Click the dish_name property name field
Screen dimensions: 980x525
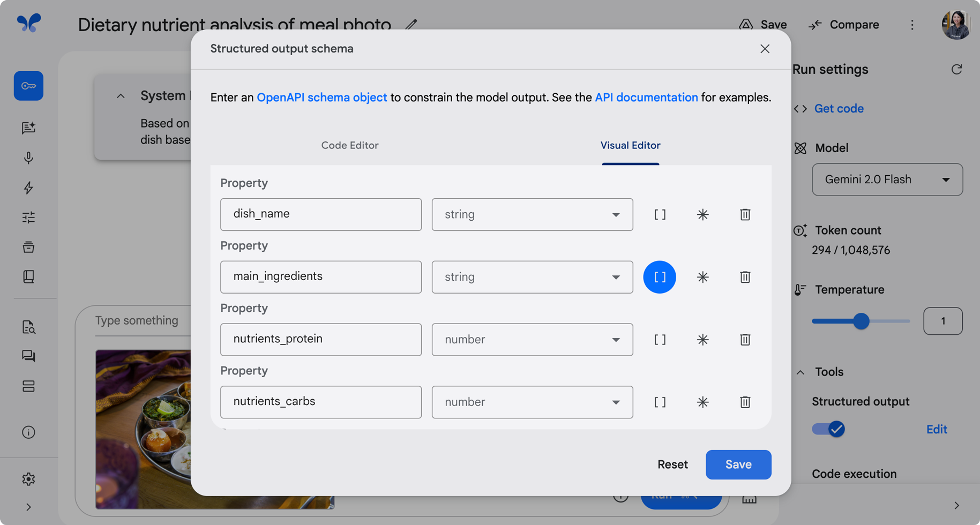(320, 214)
